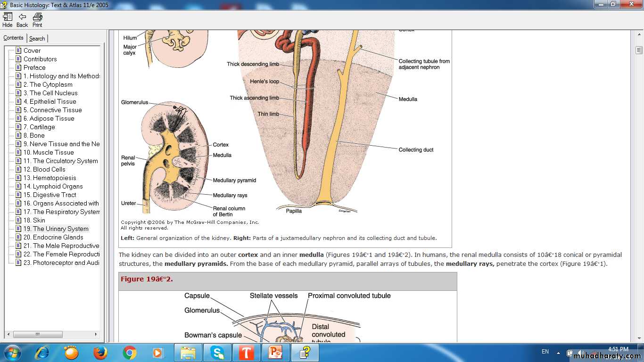644x362 pixels.
Task: Open chapter 19. The Urinary System
Action: click(56, 229)
